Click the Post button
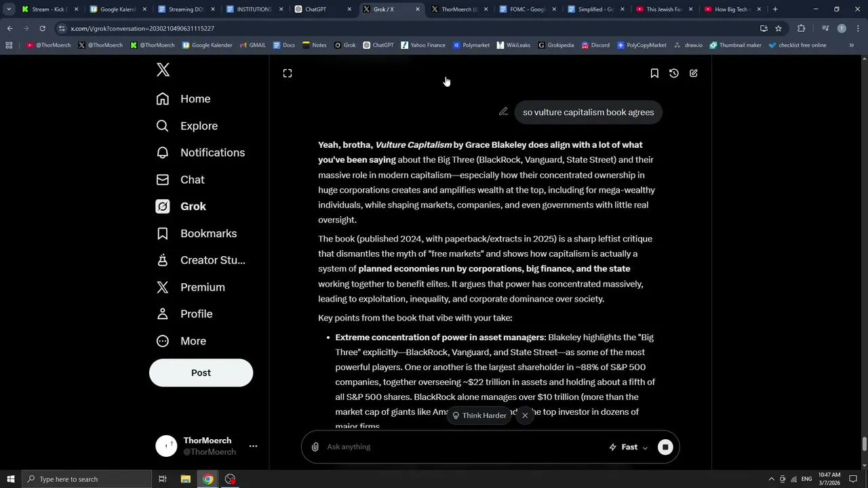 point(201,373)
